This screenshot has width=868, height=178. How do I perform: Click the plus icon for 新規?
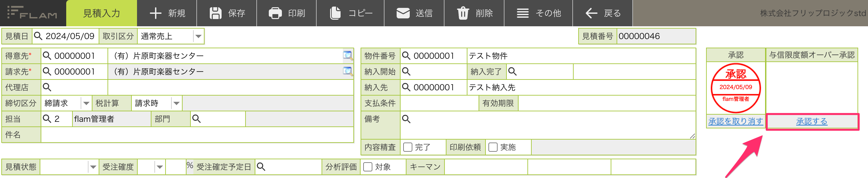(155, 13)
